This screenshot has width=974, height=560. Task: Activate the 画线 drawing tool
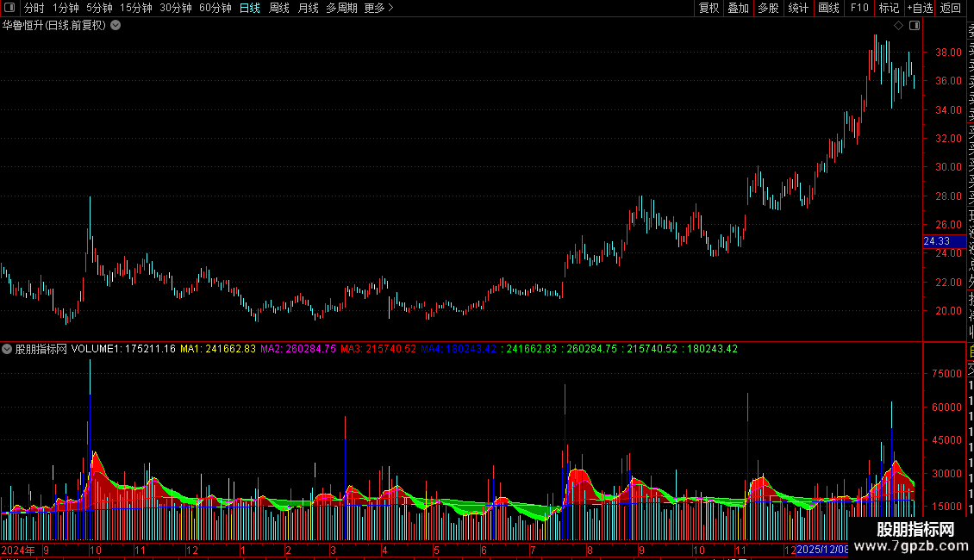click(828, 8)
